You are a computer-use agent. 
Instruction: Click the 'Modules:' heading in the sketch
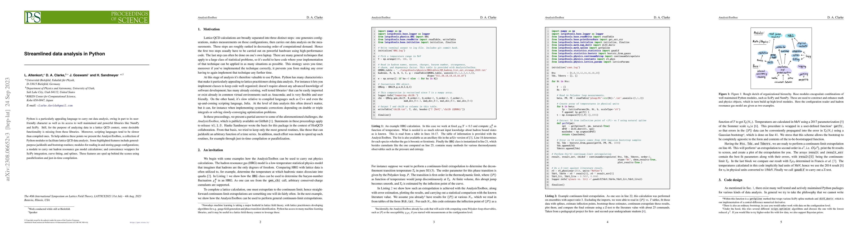pyautogui.click(x=759, y=33)
